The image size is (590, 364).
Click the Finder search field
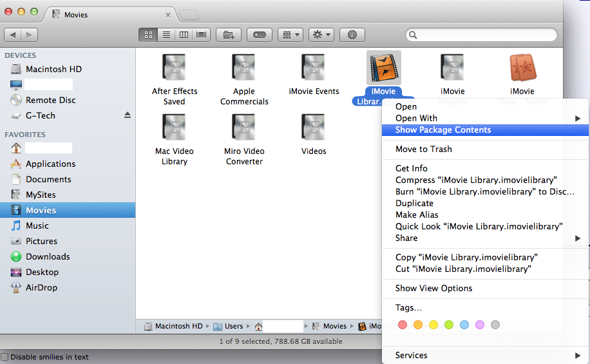481,35
